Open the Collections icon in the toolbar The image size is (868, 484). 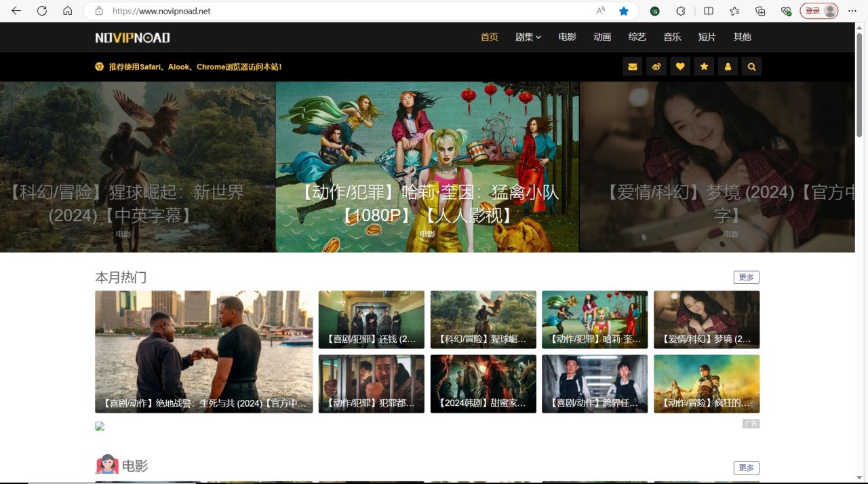[760, 11]
